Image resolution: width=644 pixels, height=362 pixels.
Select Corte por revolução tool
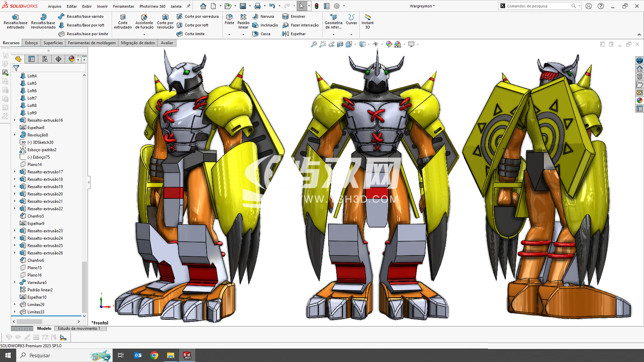click(x=165, y=22)
